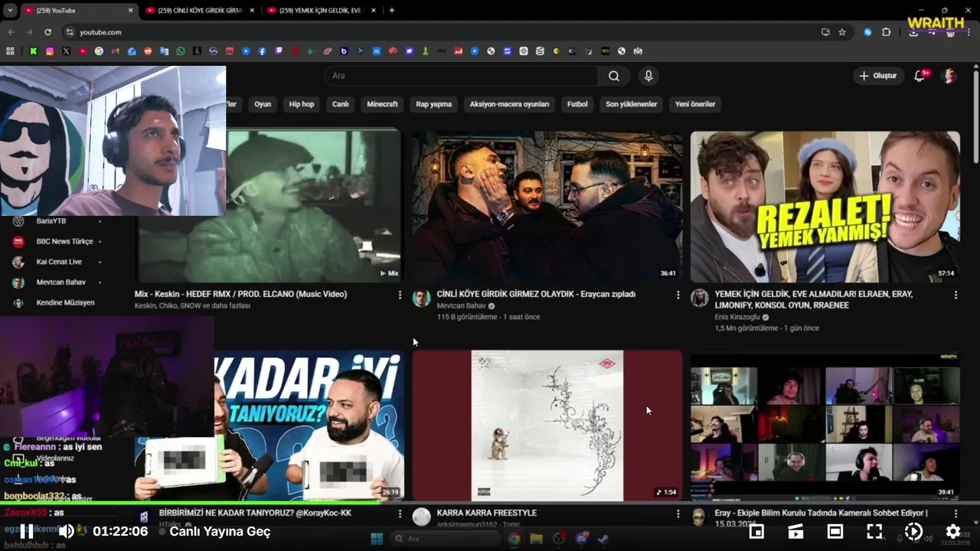980x551 pixels.
Task: Close the (259) YouTube browser tab
Action: 130,10
